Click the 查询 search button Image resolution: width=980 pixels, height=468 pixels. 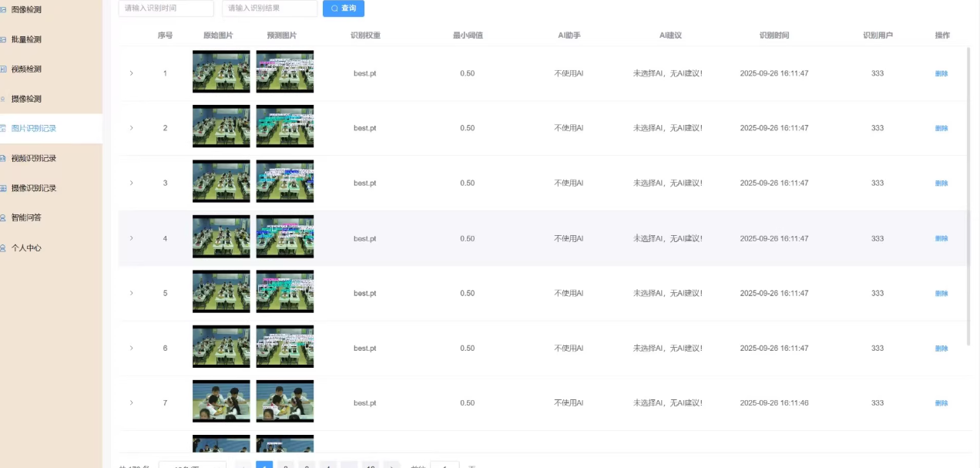344,8
